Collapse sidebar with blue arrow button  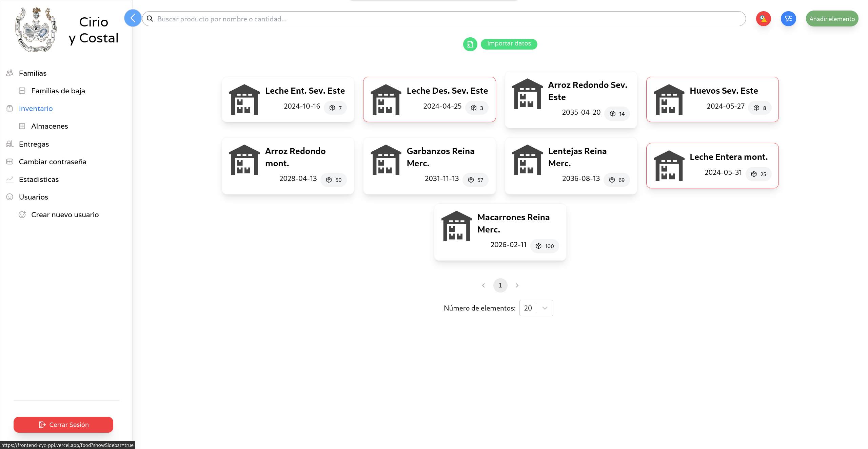(x=133, y=18)
